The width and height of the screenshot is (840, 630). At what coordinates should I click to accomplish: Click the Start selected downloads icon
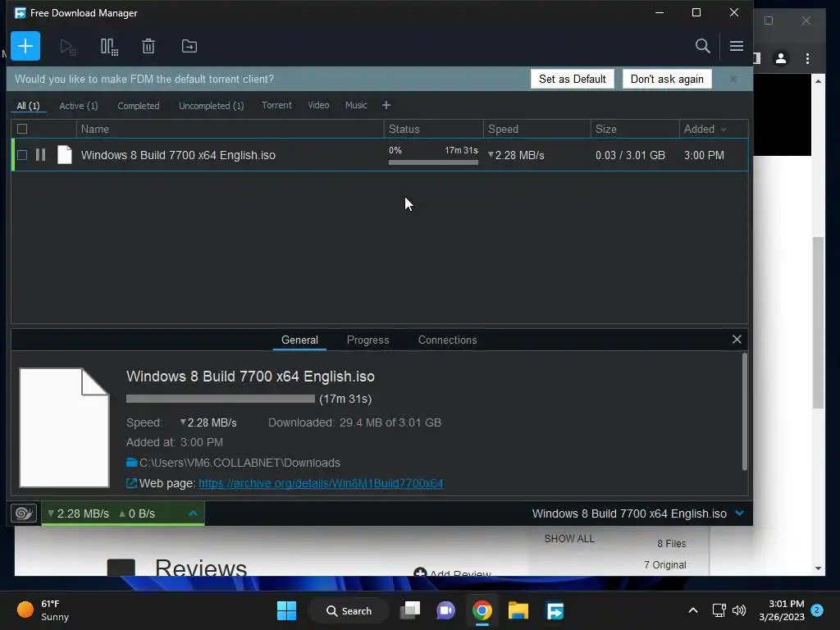point(68,47)
